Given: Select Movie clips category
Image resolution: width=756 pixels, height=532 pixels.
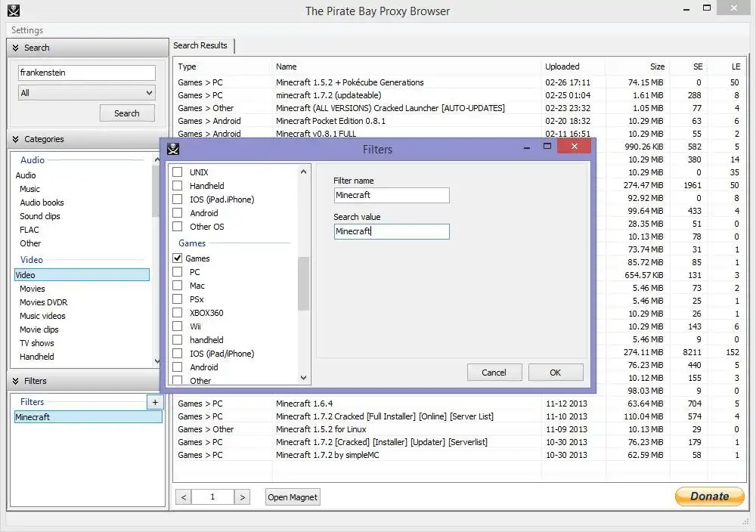Looking at the screenshot, I should [39, 329].
